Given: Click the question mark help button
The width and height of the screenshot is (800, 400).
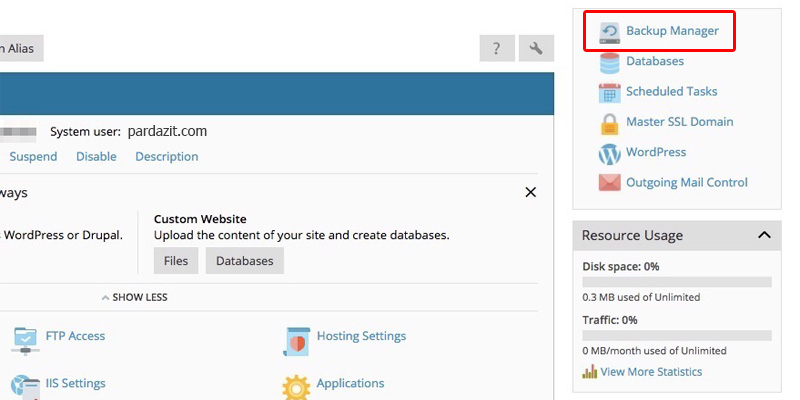Looking at the screenshot, I should pos(497,48).
